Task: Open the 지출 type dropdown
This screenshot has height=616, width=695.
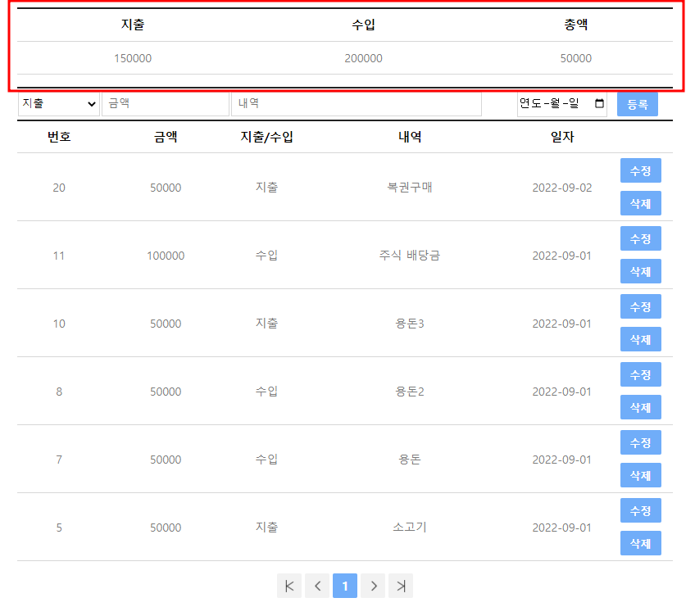Action: click(58, 104)
